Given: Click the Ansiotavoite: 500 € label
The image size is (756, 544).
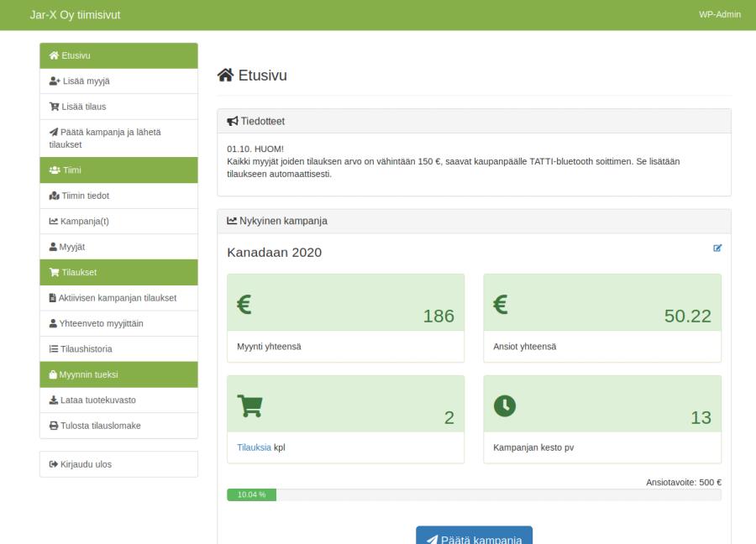Looking at the screenshot, I should [x=684, y=482].
